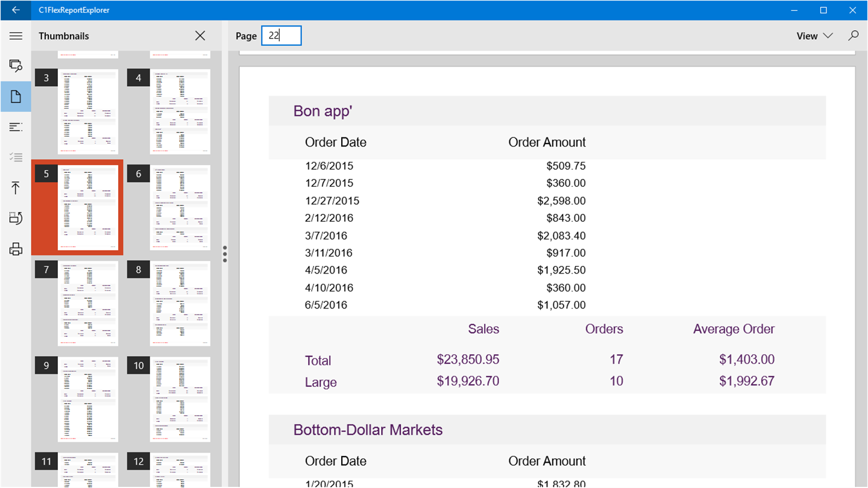Click the Bottom-Dollar Markets group header
Screen dimensions: 868x488
[368, 430]
